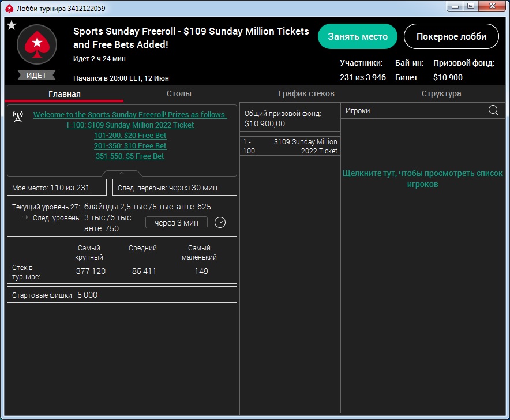Open Покерное лобби
This screenshot has height=420, width=510.
click(451, 36)
